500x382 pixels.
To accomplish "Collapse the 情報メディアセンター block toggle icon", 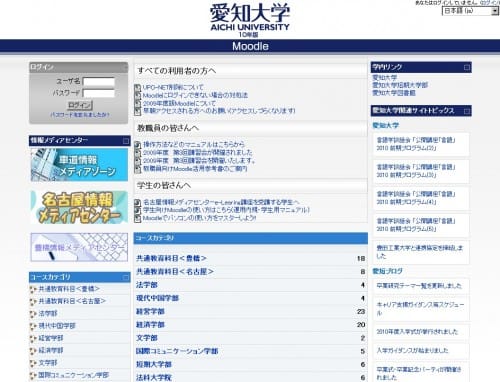I will (126, 141).
